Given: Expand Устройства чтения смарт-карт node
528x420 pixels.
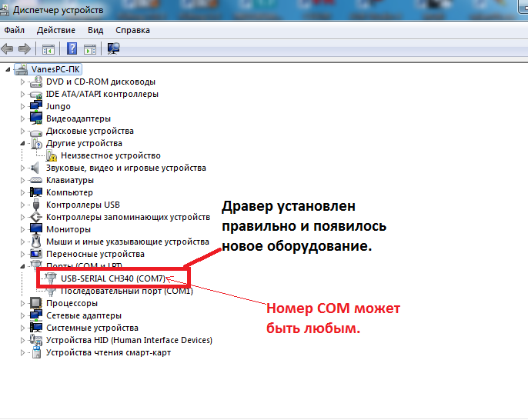Looking at the screenshot, I should [22, 352].
